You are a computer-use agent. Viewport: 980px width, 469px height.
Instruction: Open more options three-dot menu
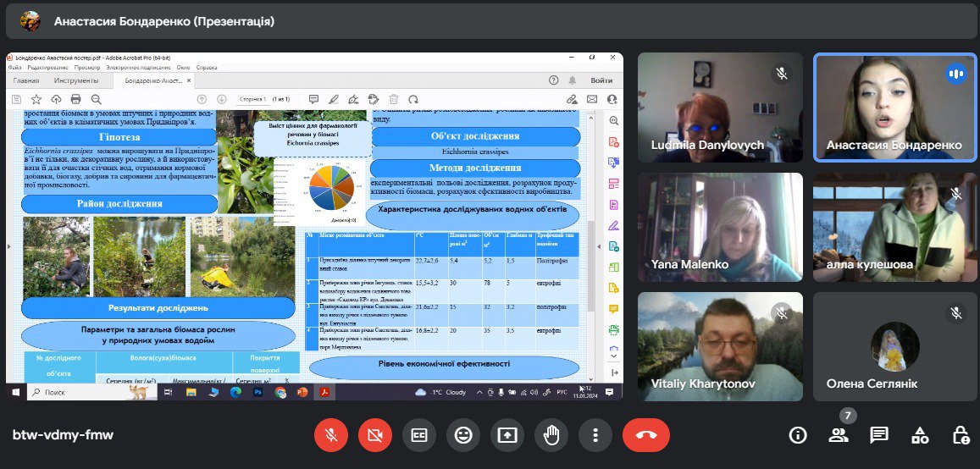(x=595, y=435)
